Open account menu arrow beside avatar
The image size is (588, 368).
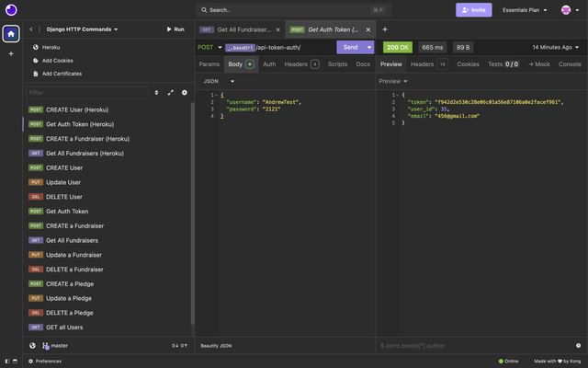pyautogui.click(x=577, y=10)
